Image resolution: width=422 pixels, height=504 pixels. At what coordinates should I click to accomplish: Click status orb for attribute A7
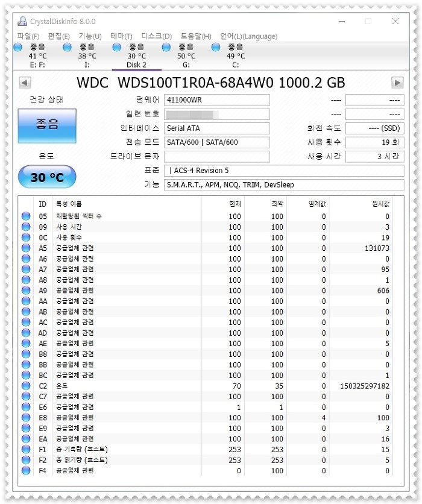tap(26, 269)
